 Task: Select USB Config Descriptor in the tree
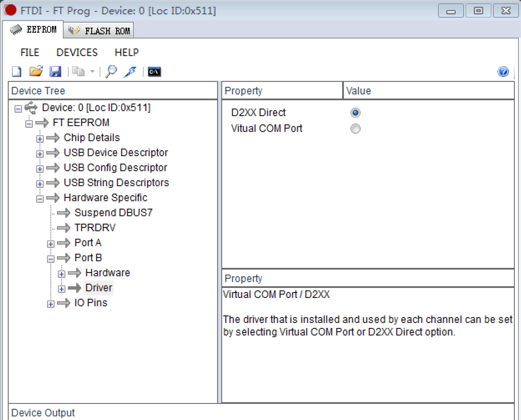pyautogui.click(x=115, y=167)
